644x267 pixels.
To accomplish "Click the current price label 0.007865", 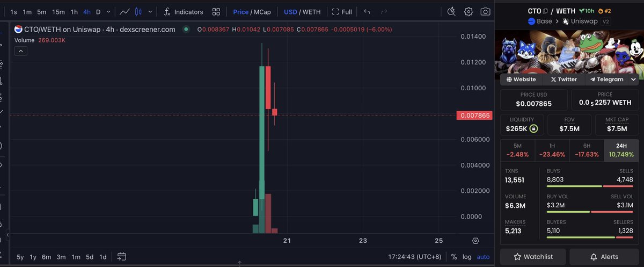I will [x=474, y=115].
